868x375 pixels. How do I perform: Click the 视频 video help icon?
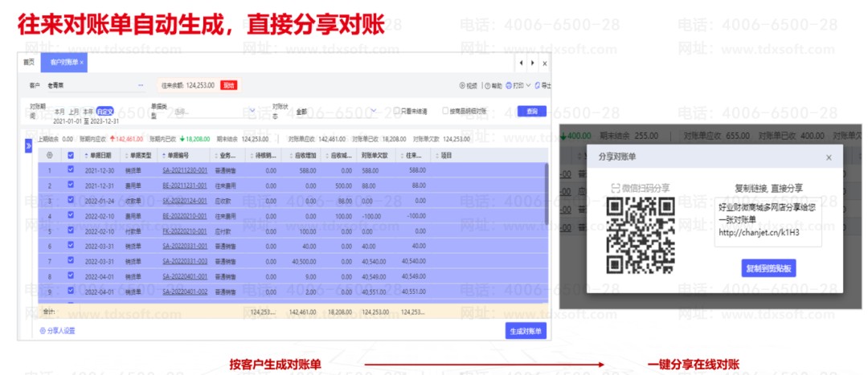[463, 85]
